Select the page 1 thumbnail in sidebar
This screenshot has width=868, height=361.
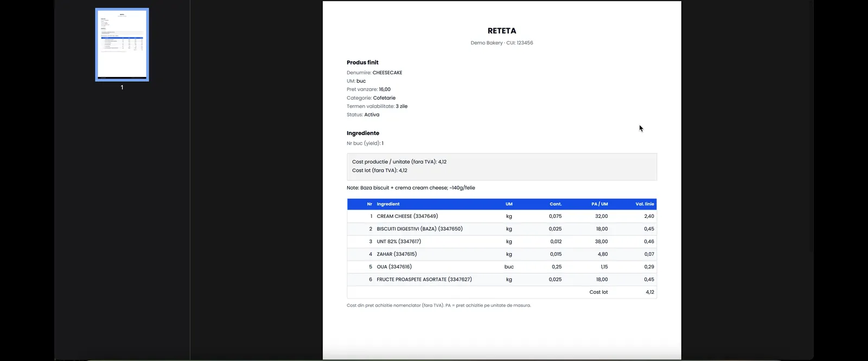point(122,44)
